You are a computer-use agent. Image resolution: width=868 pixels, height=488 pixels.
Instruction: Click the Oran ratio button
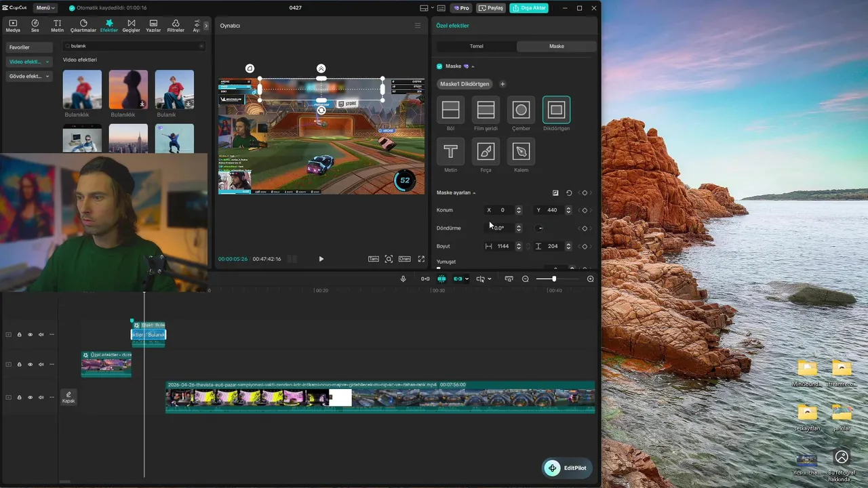click(405, 259)
